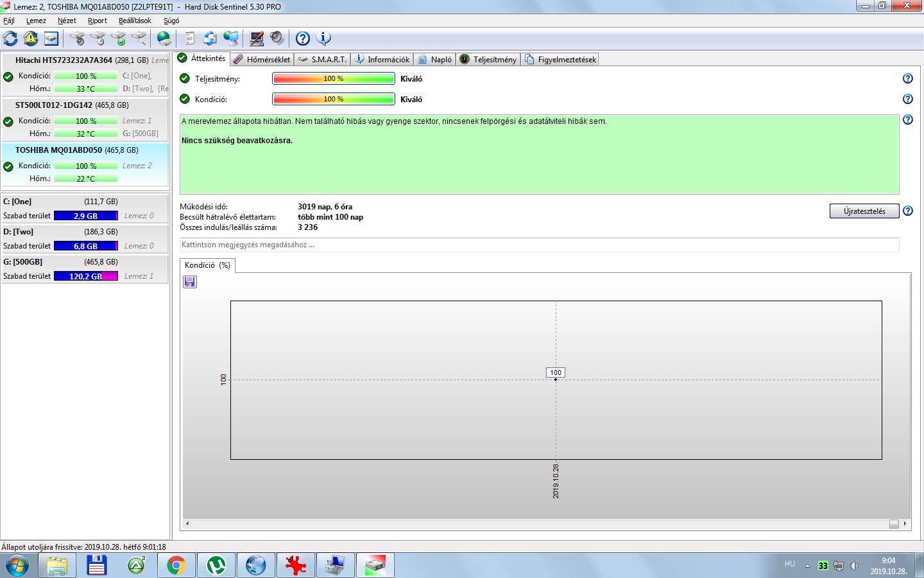Switch to the Figyelmeztetések tab
924x578 pixels.
[561, 59]
